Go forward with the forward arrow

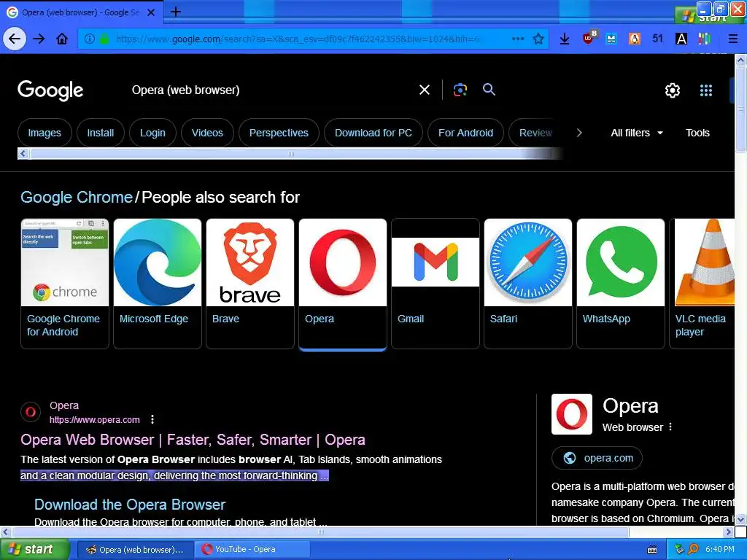(x=39, y=39)
